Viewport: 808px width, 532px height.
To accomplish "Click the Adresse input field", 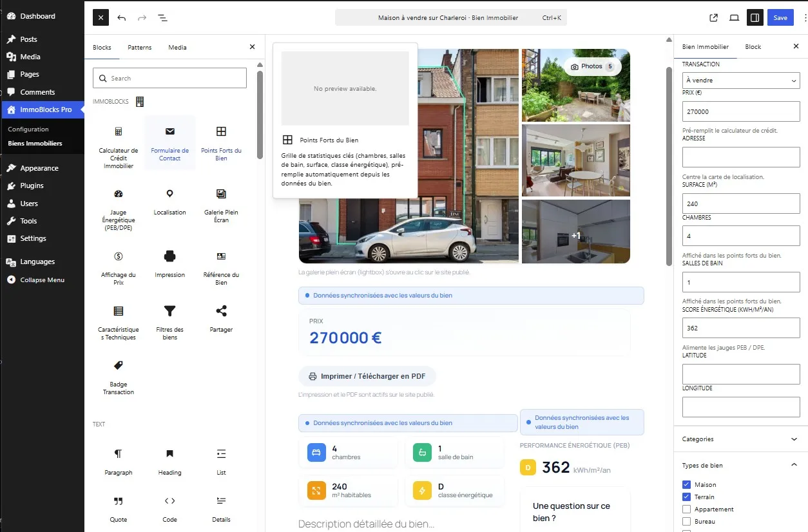I will point(741,157).
